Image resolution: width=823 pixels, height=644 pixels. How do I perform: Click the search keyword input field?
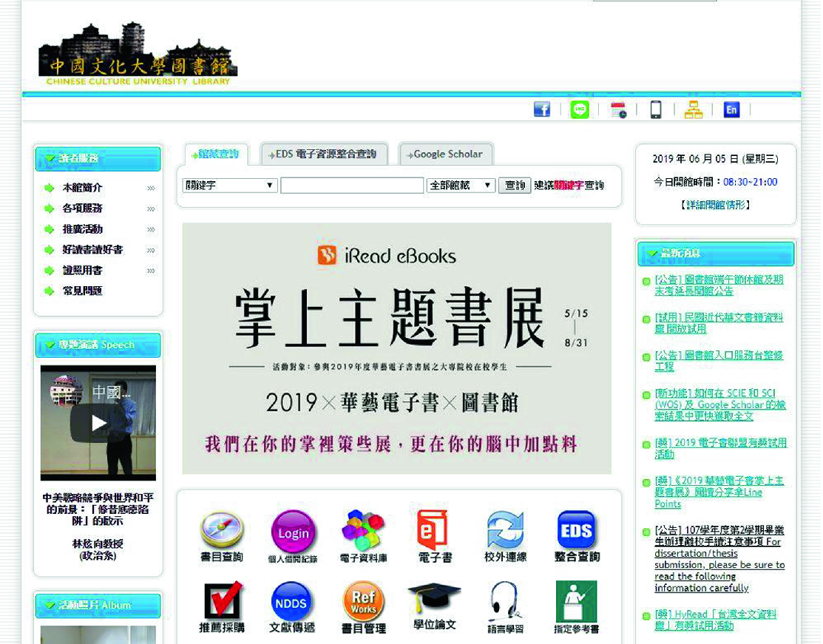coord(352,186)
